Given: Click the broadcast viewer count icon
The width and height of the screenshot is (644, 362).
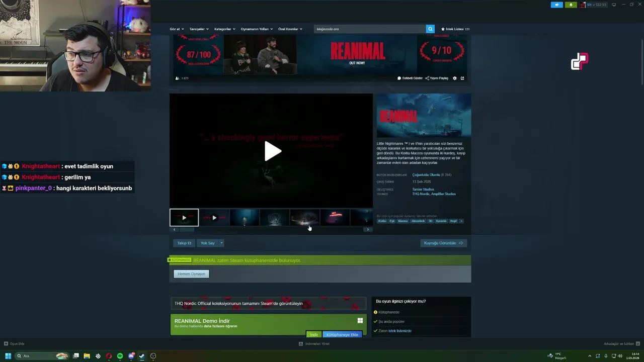Looking at the screenshot, I should (177, 78).
